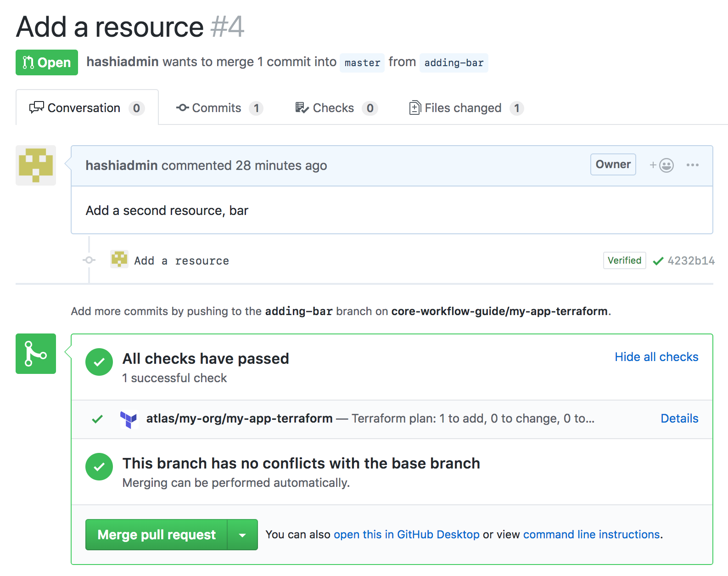Expand the merge method dropdown arrow
Screen dimensions: 728x576
(242, 535)
